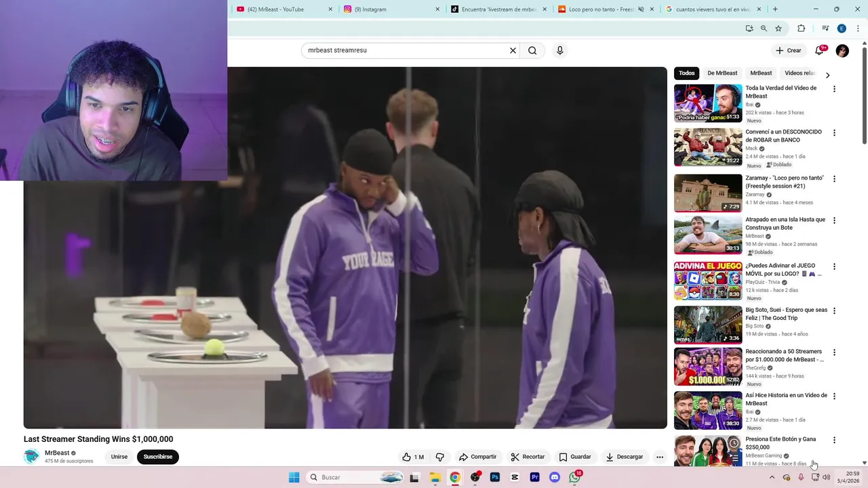Select the 'De MrBeast' filter chip
Viewport: 868px width, 488px height.
[722, 73]
